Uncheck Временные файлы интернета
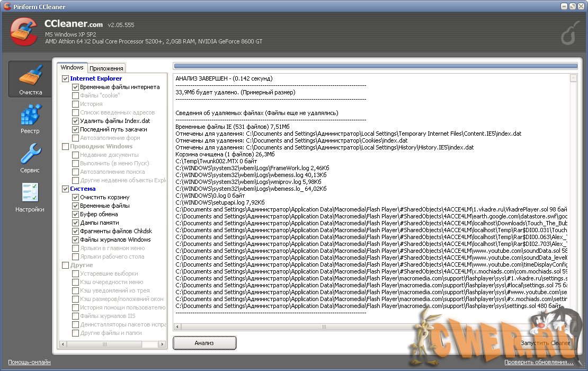This screenshot has width=588, height=371. click(76, 87)
